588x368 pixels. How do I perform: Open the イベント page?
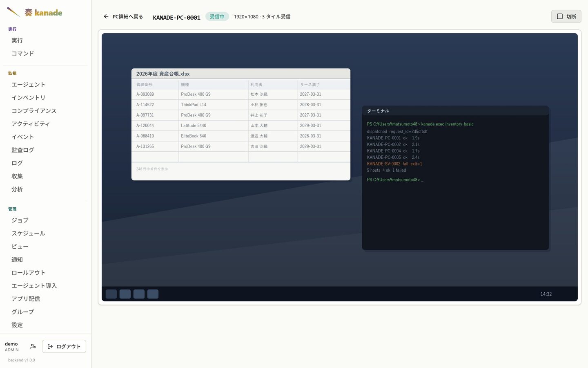point(45,137)
